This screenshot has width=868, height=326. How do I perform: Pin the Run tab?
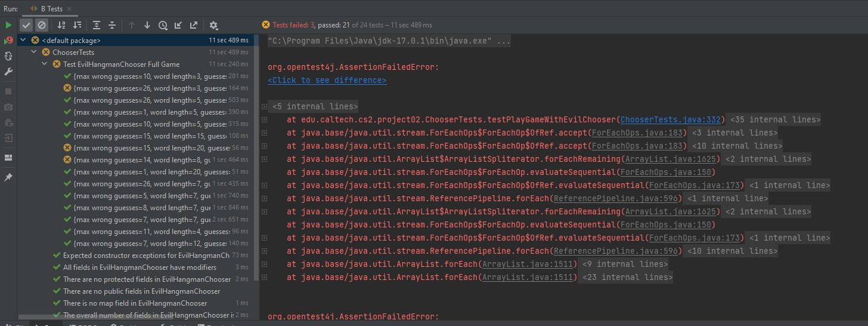(8, 178)
